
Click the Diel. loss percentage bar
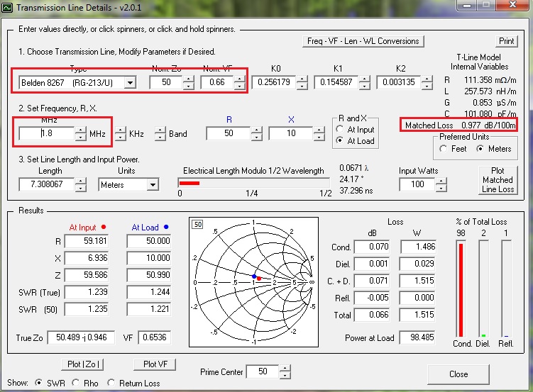point(483,289)
